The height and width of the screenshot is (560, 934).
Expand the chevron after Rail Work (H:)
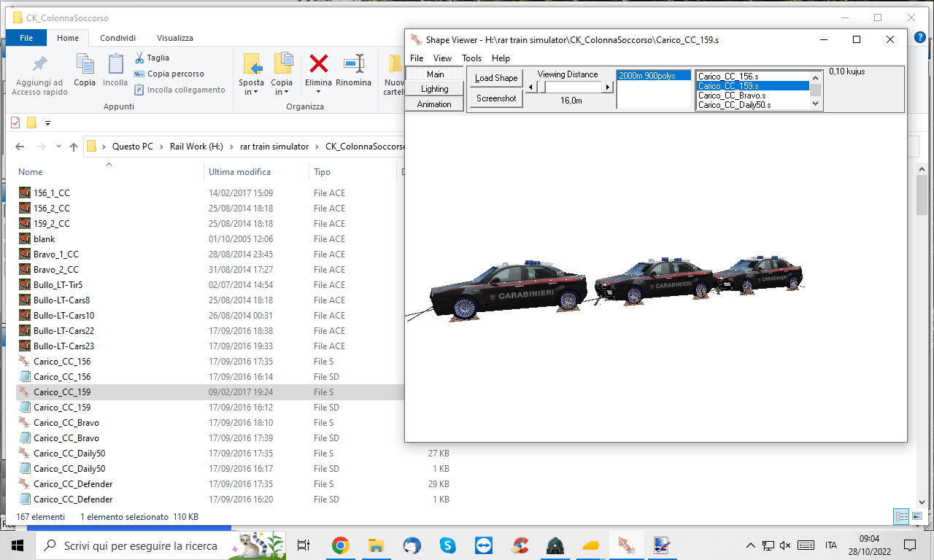(231, 147)
